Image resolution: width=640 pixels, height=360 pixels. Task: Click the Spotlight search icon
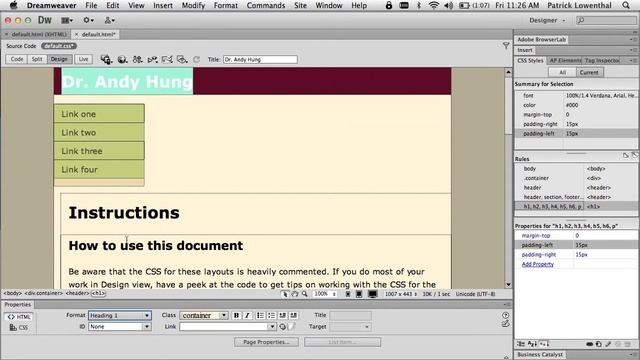click(626, 5)
